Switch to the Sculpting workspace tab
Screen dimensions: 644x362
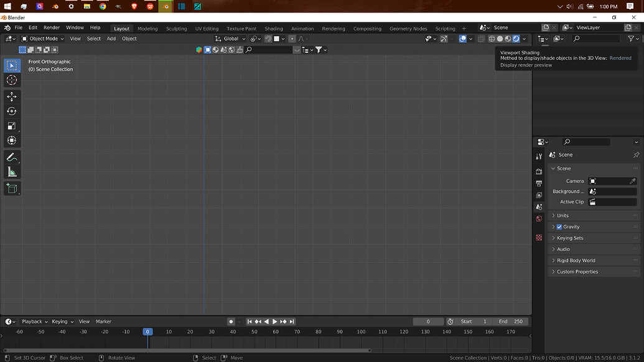176,29
